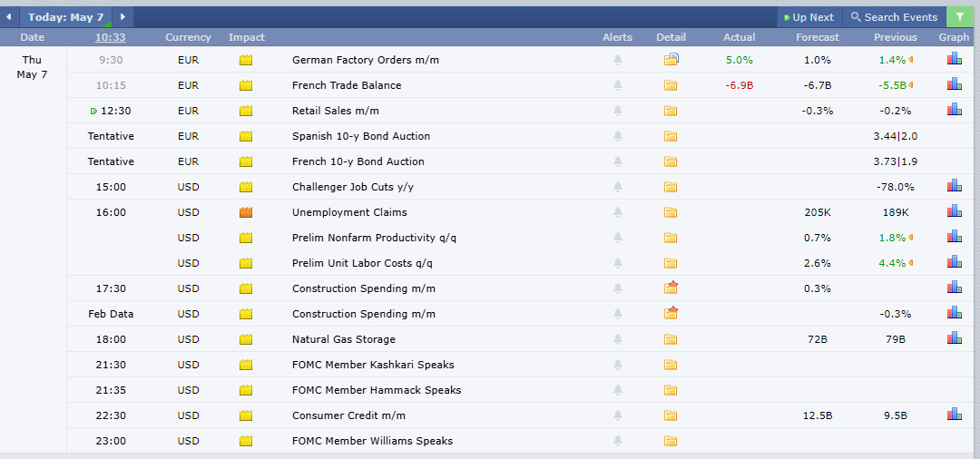Click Up Next button
This screenshot has height=459, width=980.
click(x=809, y=17)
